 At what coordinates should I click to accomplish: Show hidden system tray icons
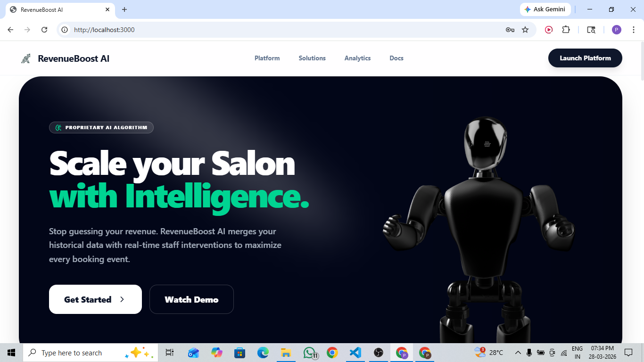[518, 353]
